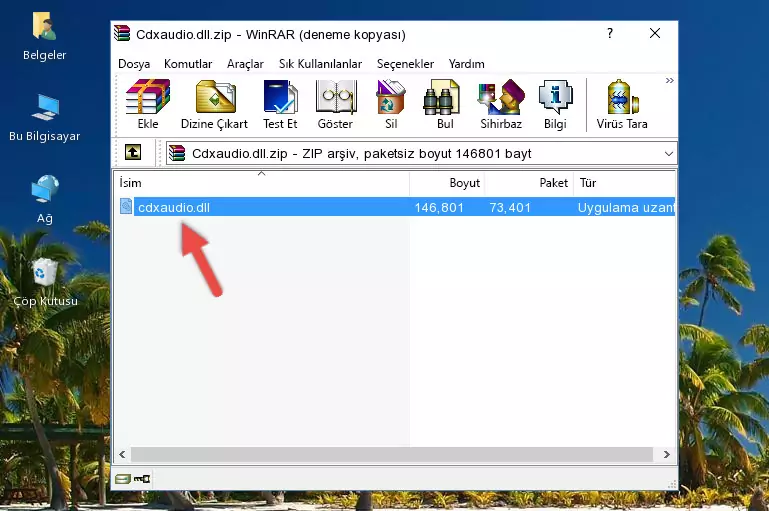Click the horizontal scrollbar right arrow
Viewport: 769px width, 511px height.
666,455
